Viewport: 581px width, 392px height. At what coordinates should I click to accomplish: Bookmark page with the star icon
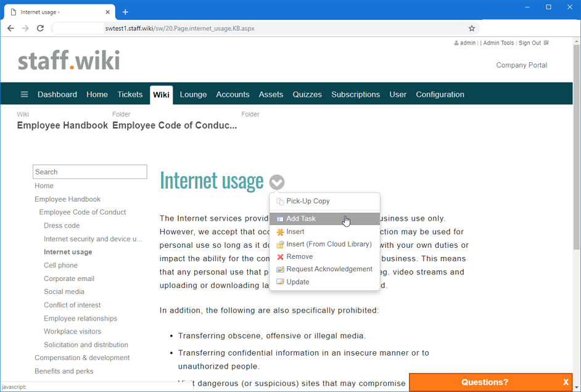[471, 28]
